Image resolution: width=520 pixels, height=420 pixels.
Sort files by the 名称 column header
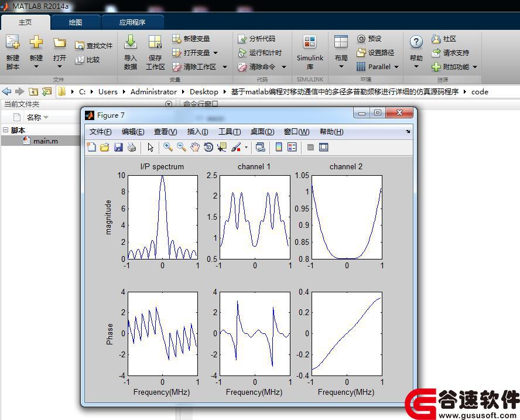37,117
